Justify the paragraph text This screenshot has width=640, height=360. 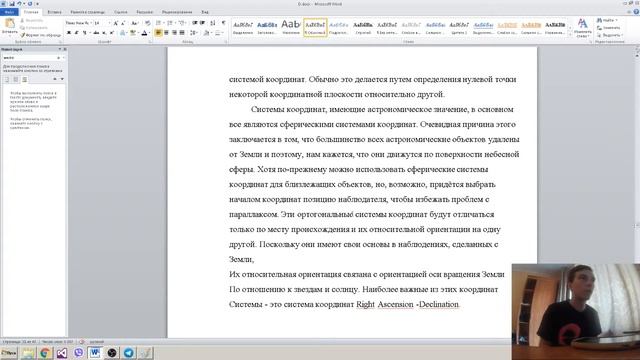tap(182, 33)
